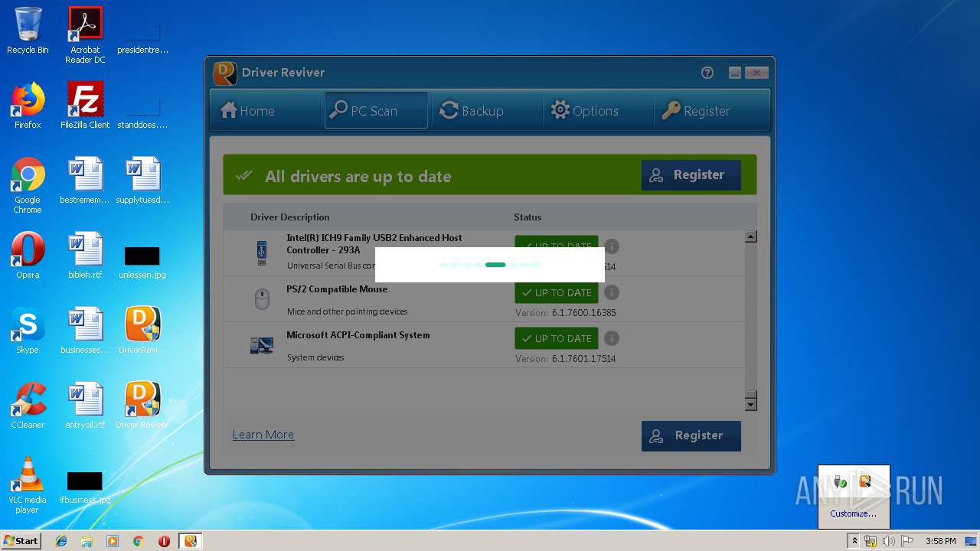Click Driver Reviver taskbar button
Viewport: 980px width, 551px height.
pos(191,541)
